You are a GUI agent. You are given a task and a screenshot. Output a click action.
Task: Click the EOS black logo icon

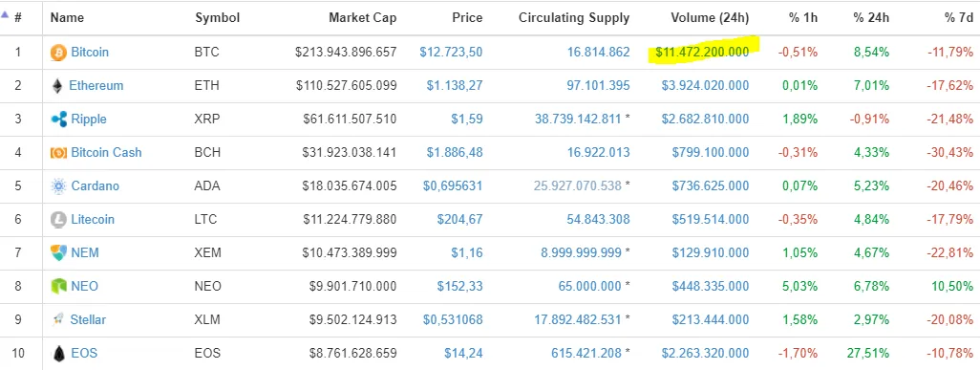58,354
